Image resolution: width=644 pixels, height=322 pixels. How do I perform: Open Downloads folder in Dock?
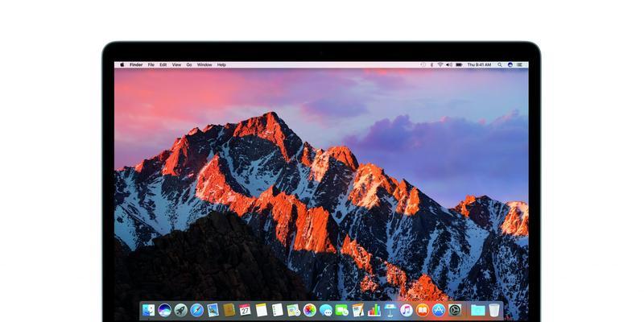[477, 310]
